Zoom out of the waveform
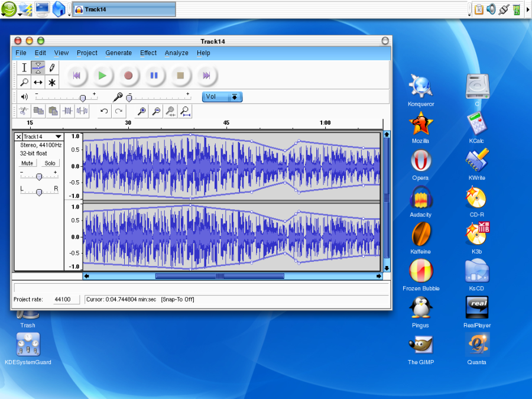 [x=156, y=111]
